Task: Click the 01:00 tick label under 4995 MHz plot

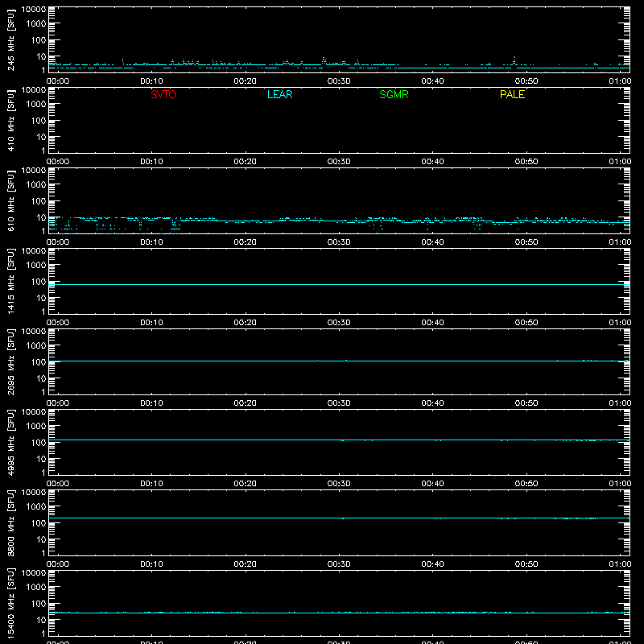Action: coord(620,484)
